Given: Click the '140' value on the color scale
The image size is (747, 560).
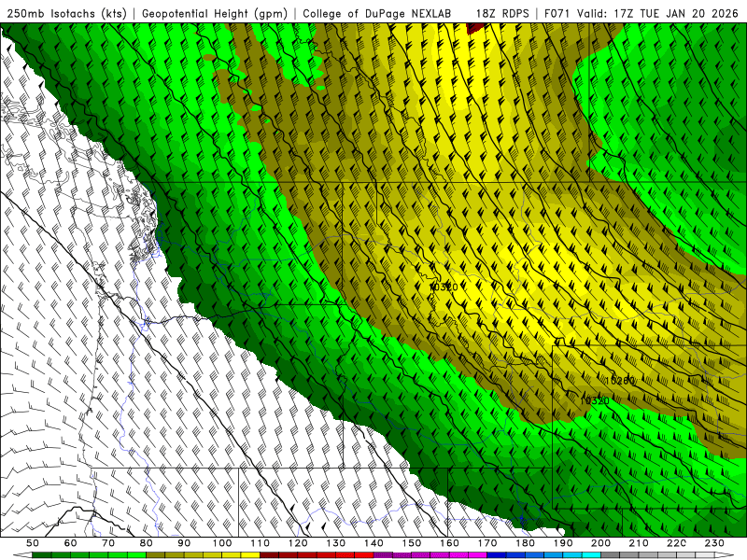Looking at the screenshot, I should coord(373,543).
